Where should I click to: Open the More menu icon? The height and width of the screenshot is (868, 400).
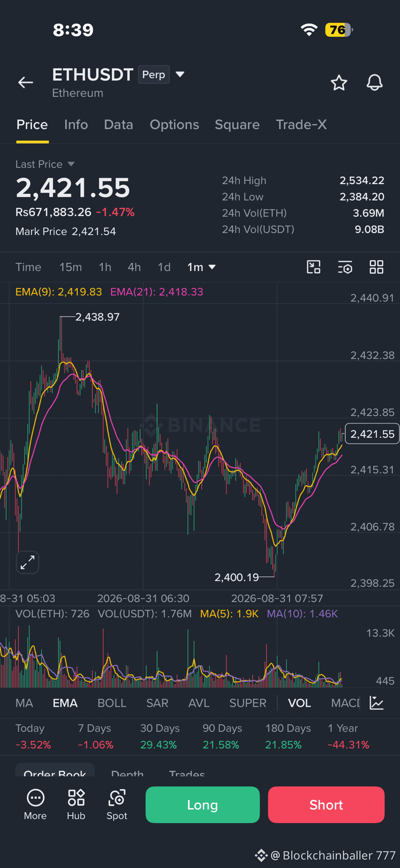[35, 805]
